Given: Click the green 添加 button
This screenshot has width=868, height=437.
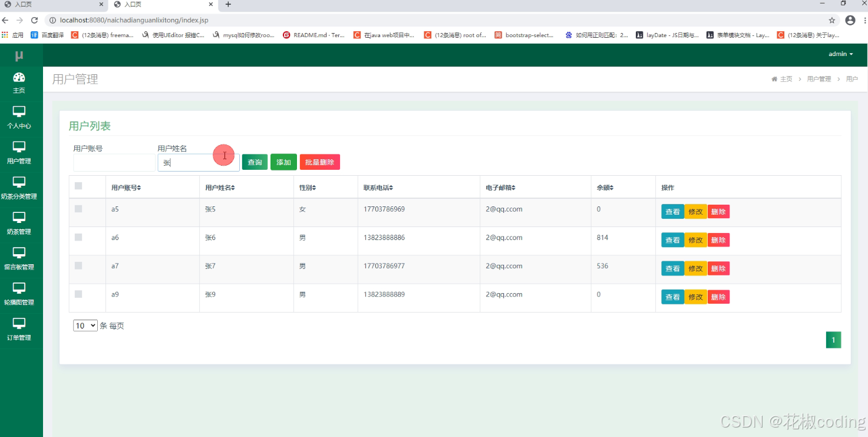Looking at the screenshot, I should 283,162.
